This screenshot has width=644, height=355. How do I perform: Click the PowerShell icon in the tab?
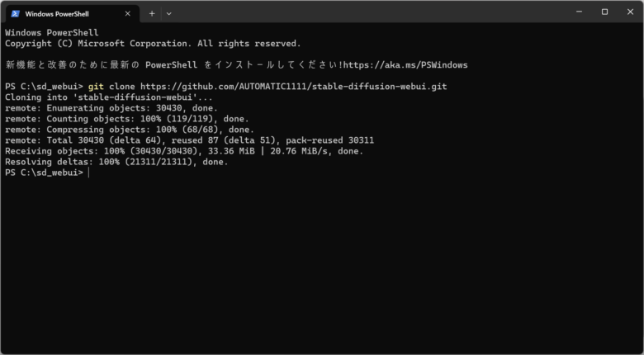click(15, 13)
